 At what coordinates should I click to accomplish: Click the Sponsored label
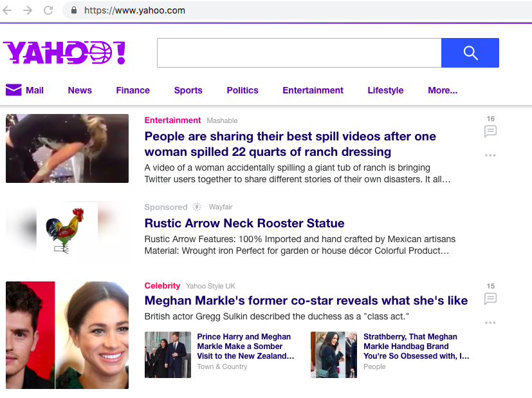[166, 207]
